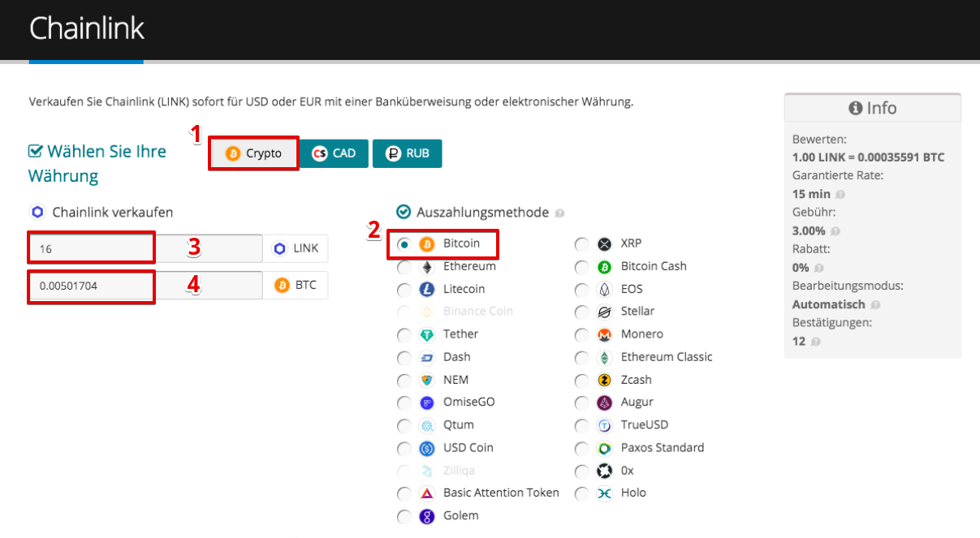980x538 pixels.
Task: Click the '1.00 LINK = 0.00035591 BTC' rate text
Action: (x=868, y=157)
